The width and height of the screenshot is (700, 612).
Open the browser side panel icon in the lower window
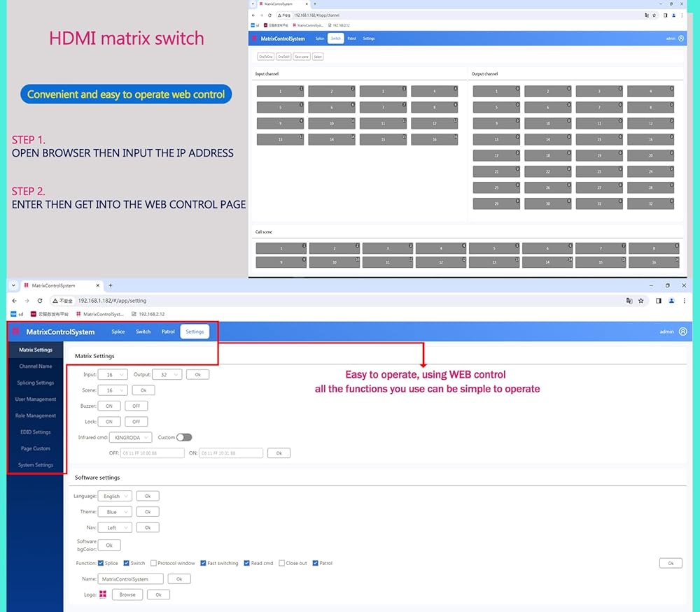pyautogui.click(x=658, y=301)
